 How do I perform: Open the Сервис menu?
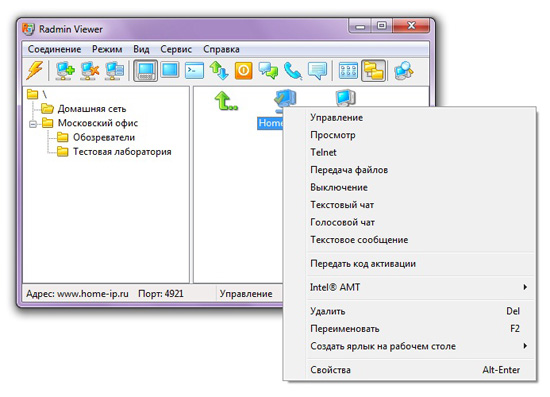(176, 49)
